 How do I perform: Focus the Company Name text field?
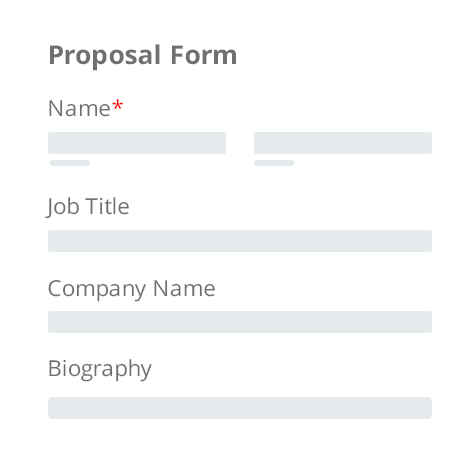(x=240, y=322)
